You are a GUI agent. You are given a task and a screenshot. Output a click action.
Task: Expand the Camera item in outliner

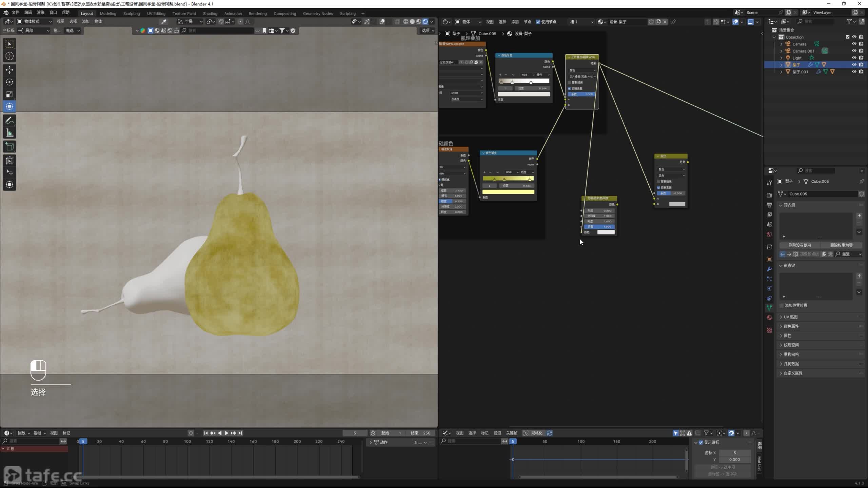coord(781,44)
